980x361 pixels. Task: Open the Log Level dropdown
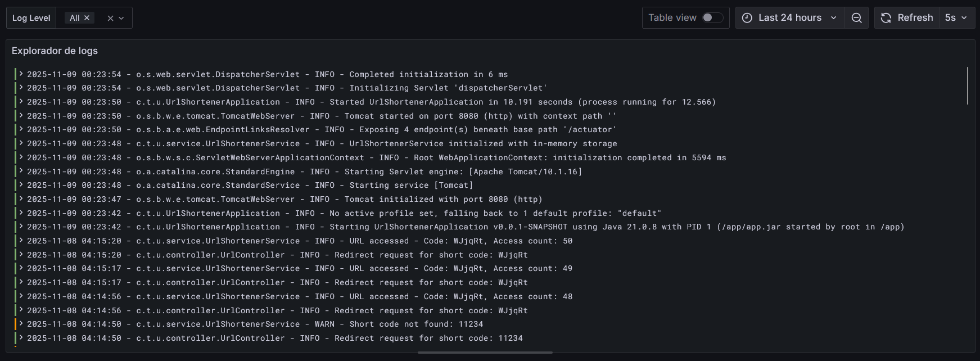click(x=118, y=17)
